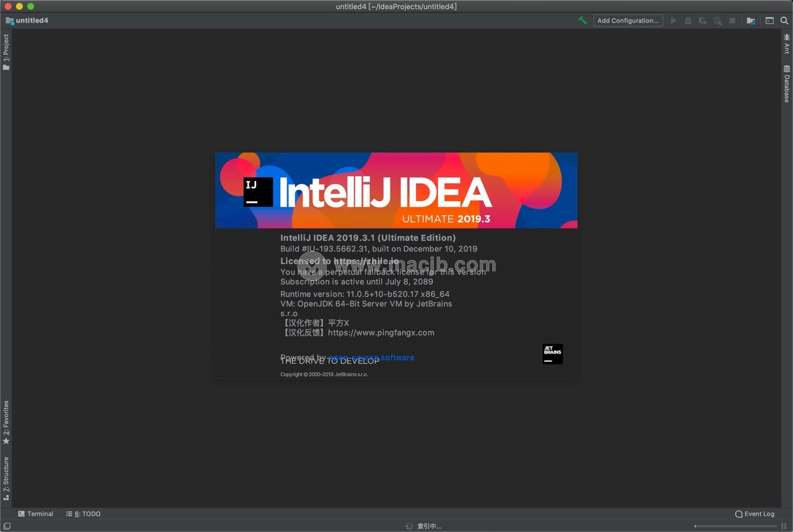Select the untitled4 project breadcrumb
The width and height of the screenshot is (793, 532).
[x=27, y=20]
